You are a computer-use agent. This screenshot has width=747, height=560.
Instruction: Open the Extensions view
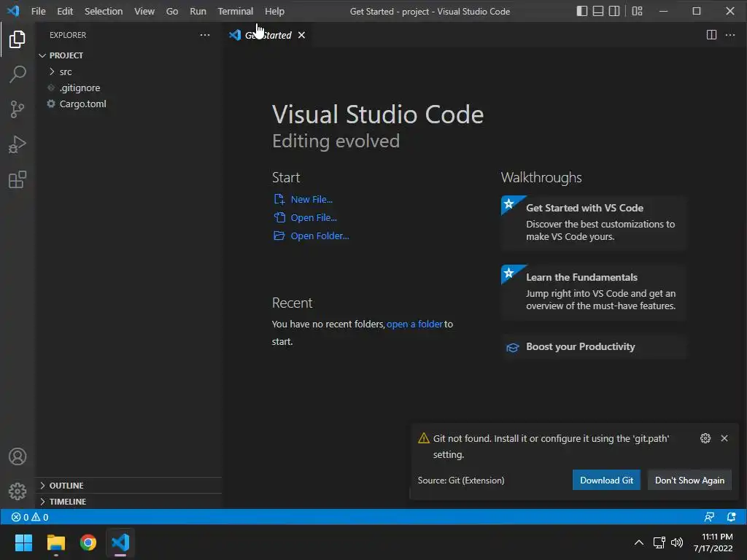pos(18,179)
